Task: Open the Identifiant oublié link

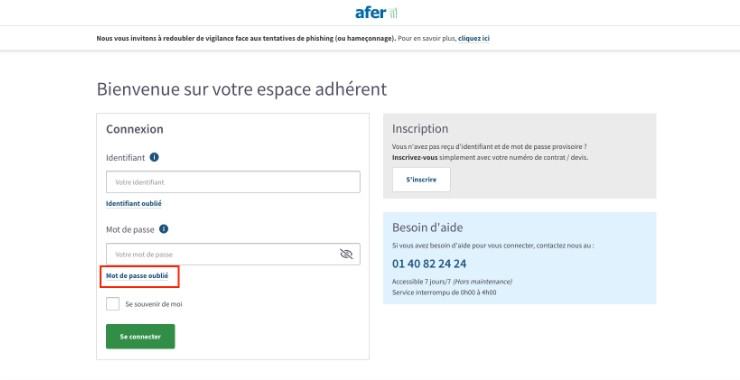Action: pos(134,203)
